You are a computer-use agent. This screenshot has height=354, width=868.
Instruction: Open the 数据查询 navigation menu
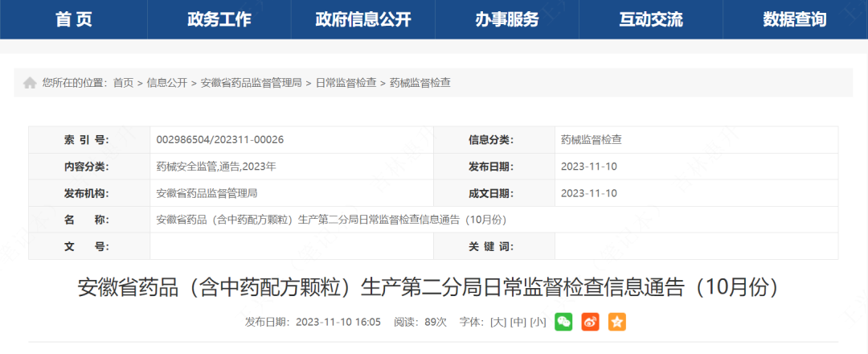tap(795, 19)
